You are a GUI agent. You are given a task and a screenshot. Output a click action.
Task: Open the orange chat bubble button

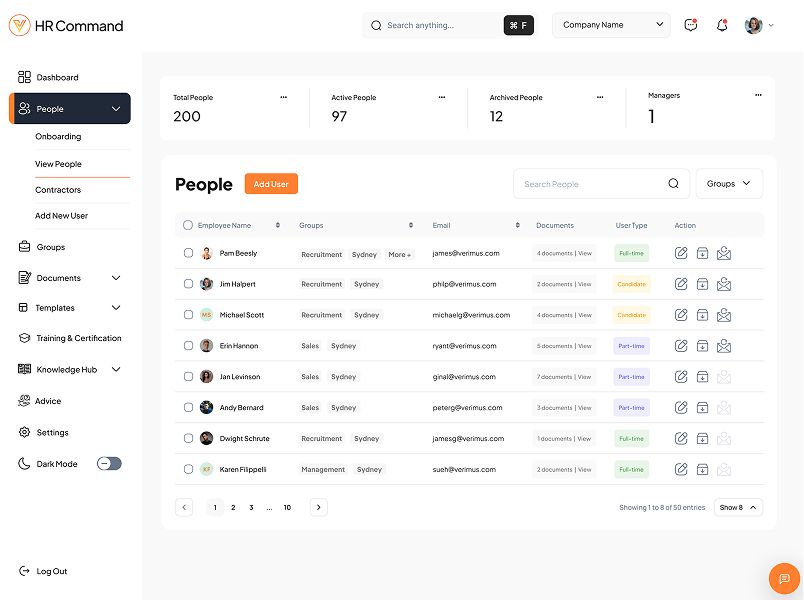coord(784,579)
